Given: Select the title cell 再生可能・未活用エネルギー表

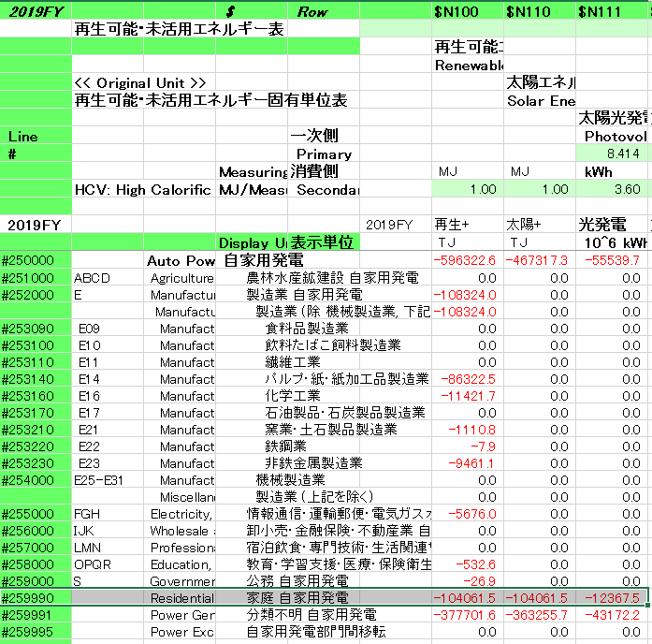Looking at the screenshot, I should click(x=180, y=29).
